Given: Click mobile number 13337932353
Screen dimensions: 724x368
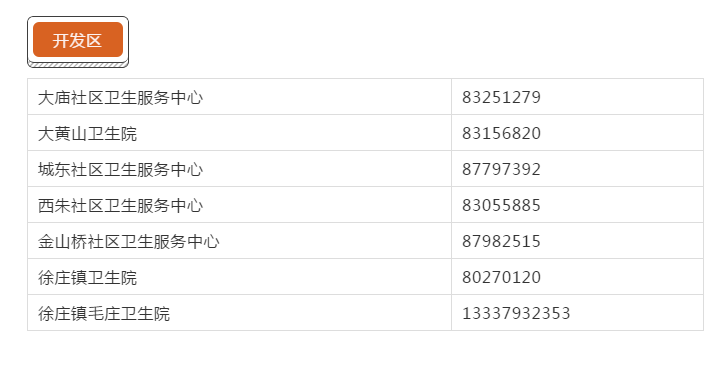Looking at the screenshot, I should (x=516, y=314).
